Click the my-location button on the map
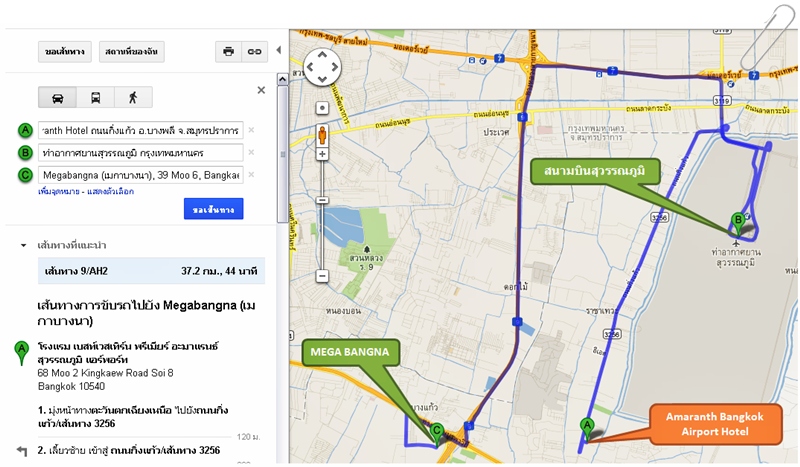This screenshot has height=467, width=800. click(x=322, y=108)
